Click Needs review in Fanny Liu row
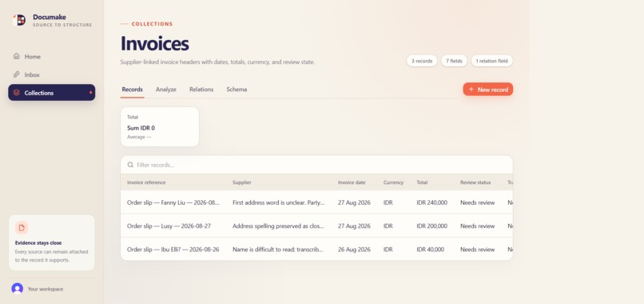This screenshot has height=304, width=644. pos(477,202)
